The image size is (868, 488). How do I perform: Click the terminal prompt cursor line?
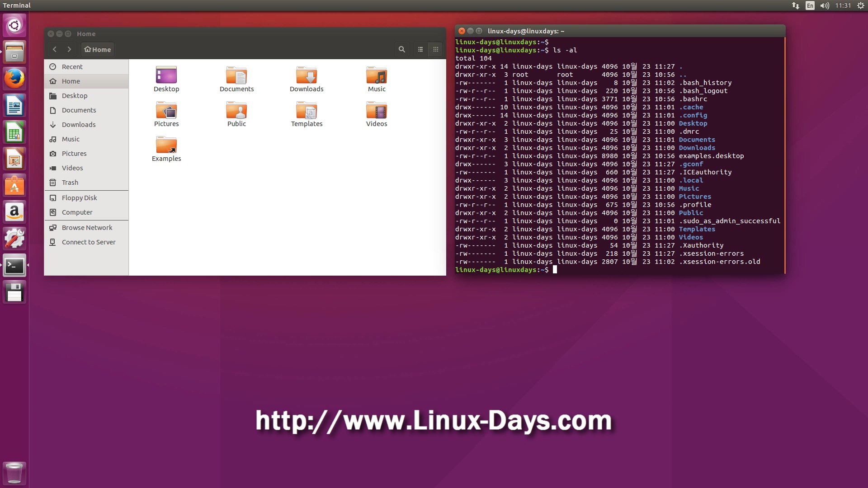click(x=506, y=270)
